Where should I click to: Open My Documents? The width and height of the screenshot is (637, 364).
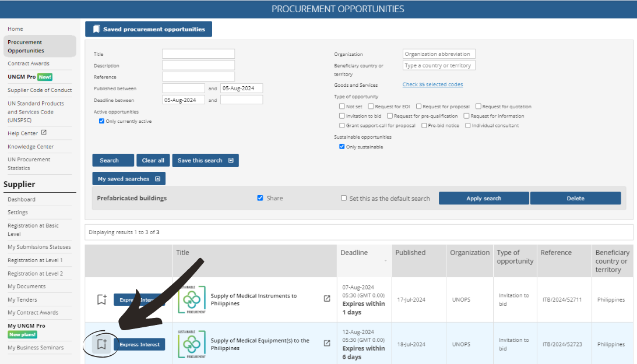(26, 287)
